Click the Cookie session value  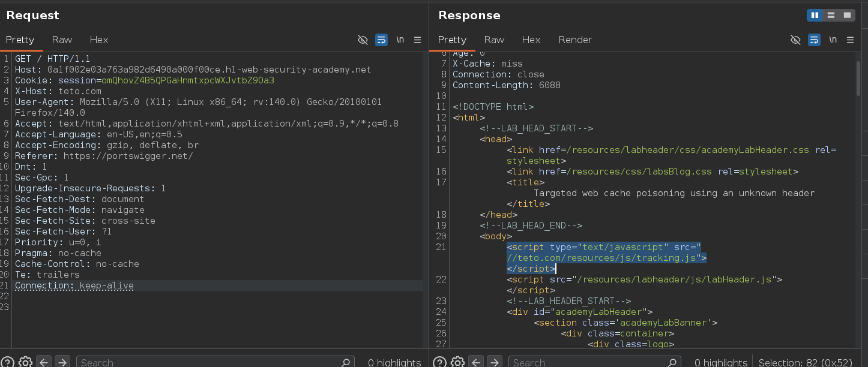point(188,80)
